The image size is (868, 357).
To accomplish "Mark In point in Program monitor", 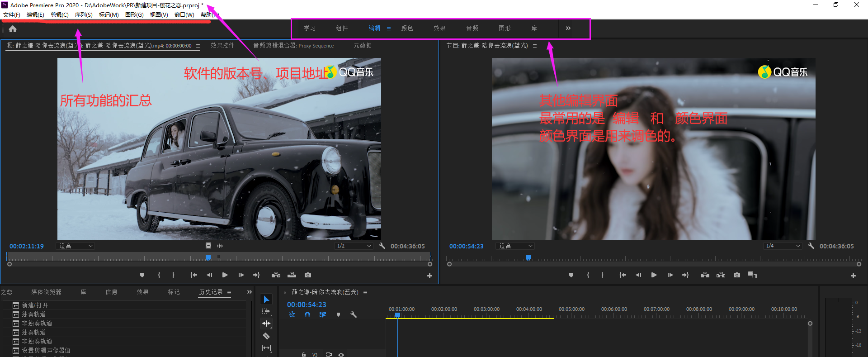I will click(588, 275).
